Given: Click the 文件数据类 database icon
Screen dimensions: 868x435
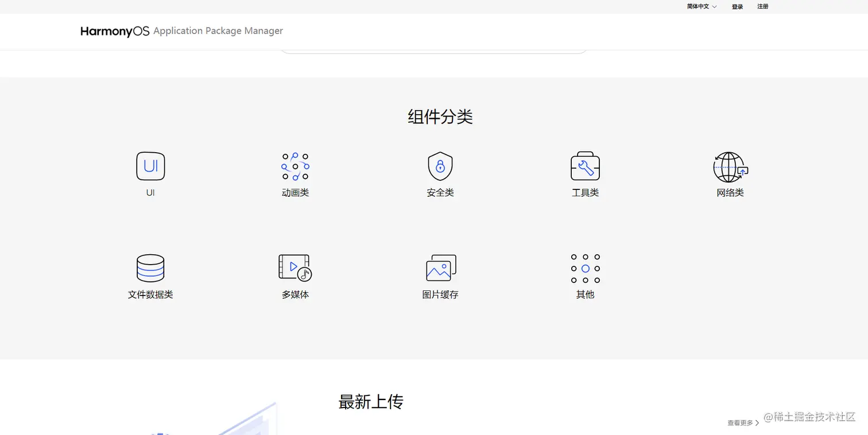Looking at the screenshot, I should 150,267.
